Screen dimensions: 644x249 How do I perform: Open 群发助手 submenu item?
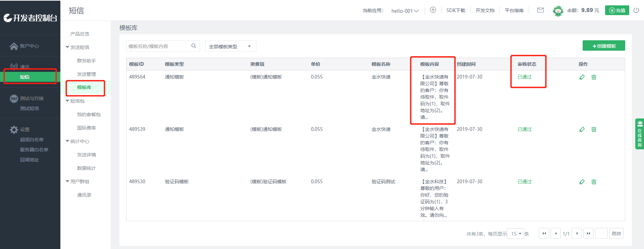click(87, 61)
